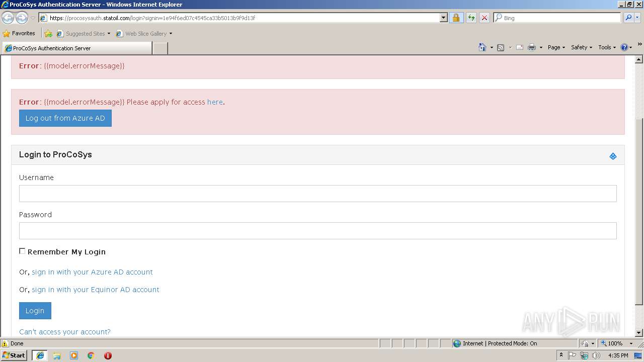Open the recent pages dropdown arrow
The image size is (644, 362).
point(33,18)
